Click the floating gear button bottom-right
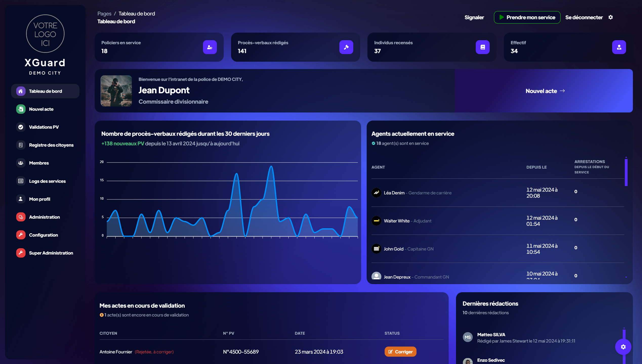Viewport: 642px width, 364px height. tap(623, 347)
